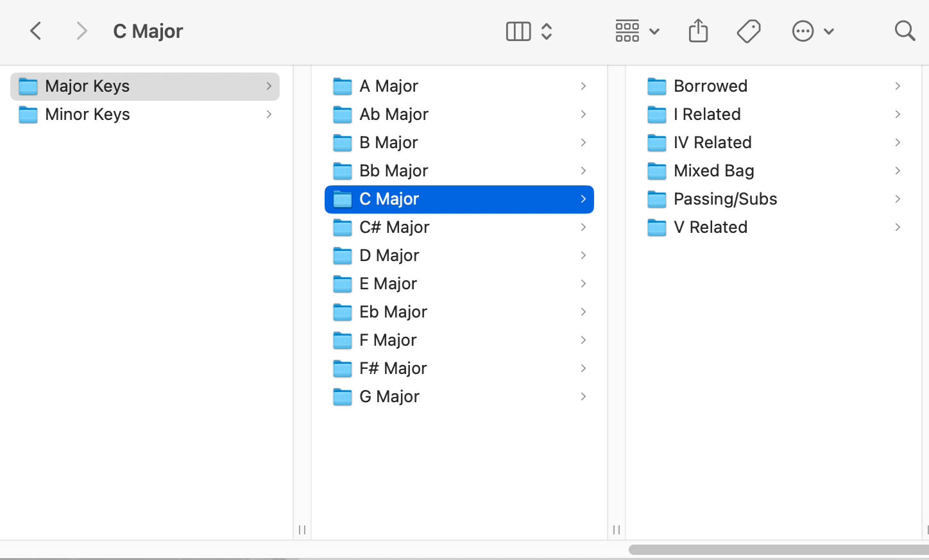Select the Major Keys folder

tap(87, 86)
